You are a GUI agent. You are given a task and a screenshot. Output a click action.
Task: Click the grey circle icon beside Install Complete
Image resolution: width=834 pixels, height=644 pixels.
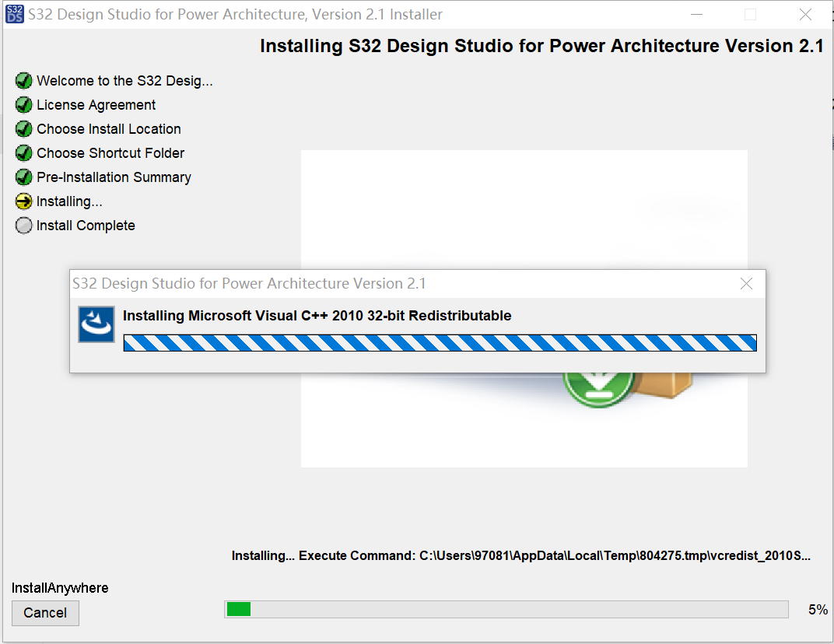click(x=23, y=226)
